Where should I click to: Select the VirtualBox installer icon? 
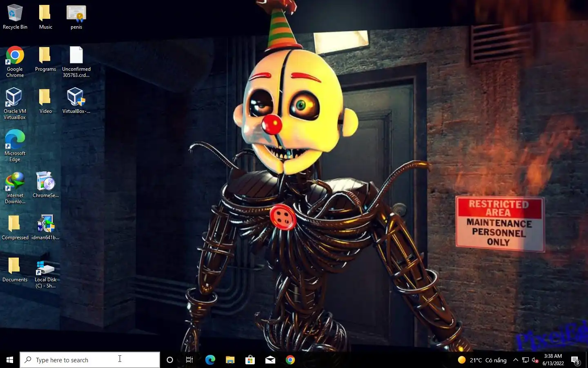(76, 101)
